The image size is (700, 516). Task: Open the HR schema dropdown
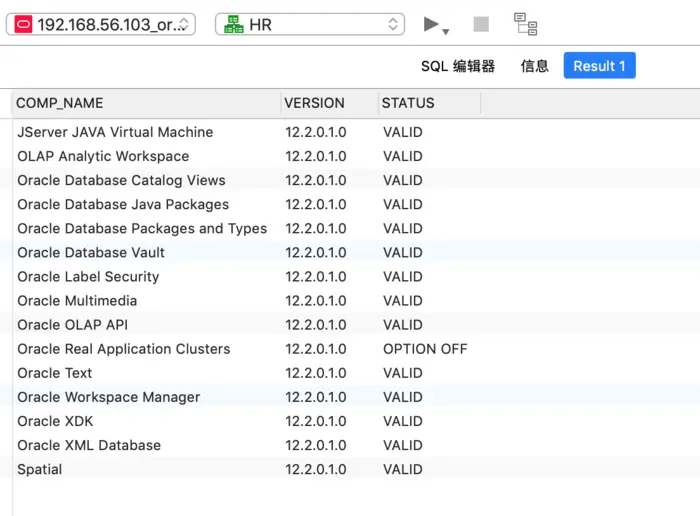[x=310, y=24]
